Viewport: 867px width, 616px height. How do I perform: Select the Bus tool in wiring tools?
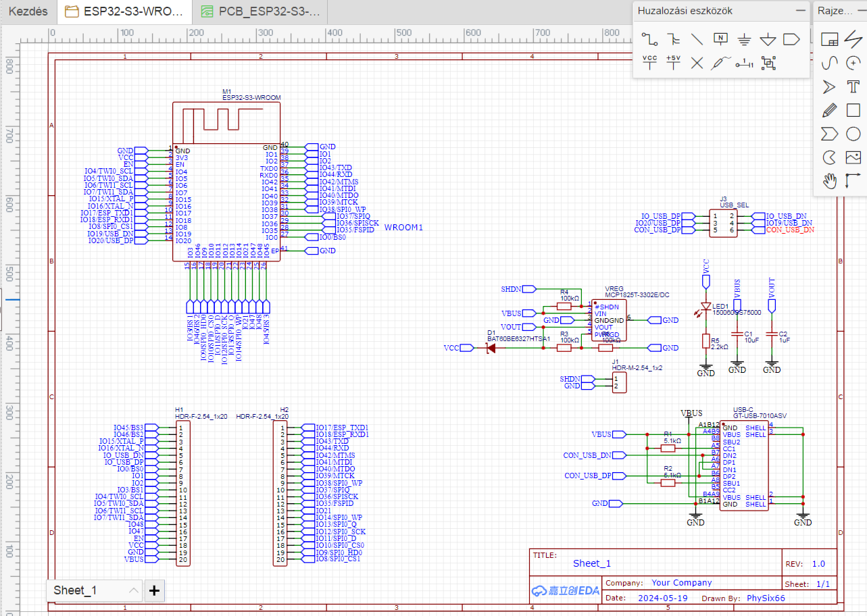[673, 39]
